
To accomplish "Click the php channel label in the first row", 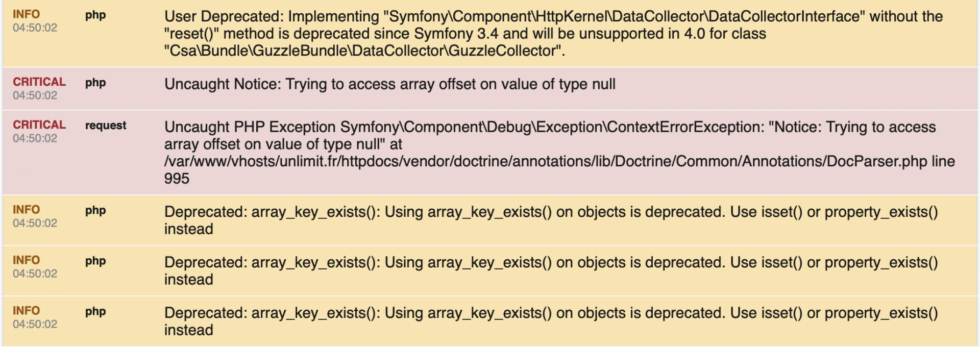I will (x=95, y=15).
